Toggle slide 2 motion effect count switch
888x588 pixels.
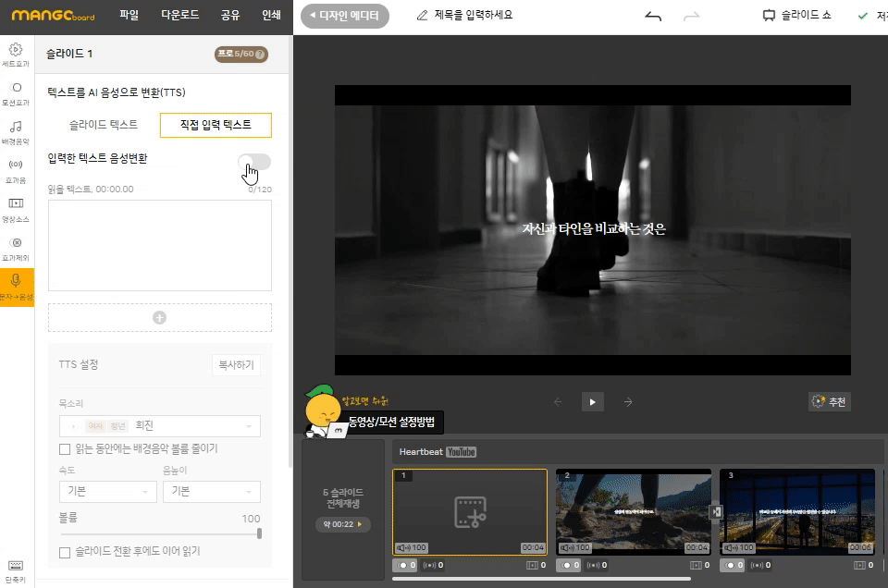coord(569,565)
